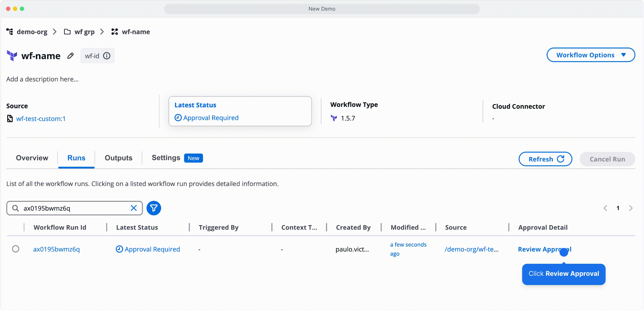This screenshot has height=310, width=644.
Task: Open the Settings tab marked New
Action: (166, 158)
